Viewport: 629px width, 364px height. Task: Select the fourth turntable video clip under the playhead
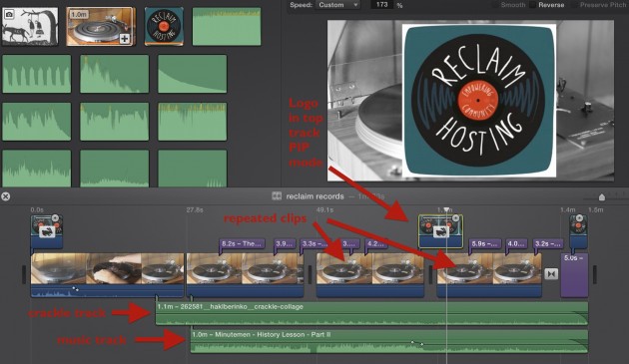[x=489, y=275]
